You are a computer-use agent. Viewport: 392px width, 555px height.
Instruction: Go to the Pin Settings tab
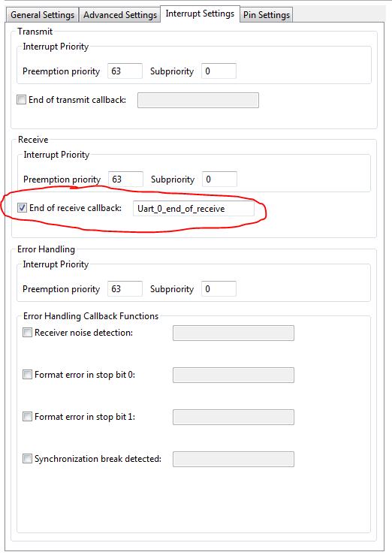click(267, 15)
